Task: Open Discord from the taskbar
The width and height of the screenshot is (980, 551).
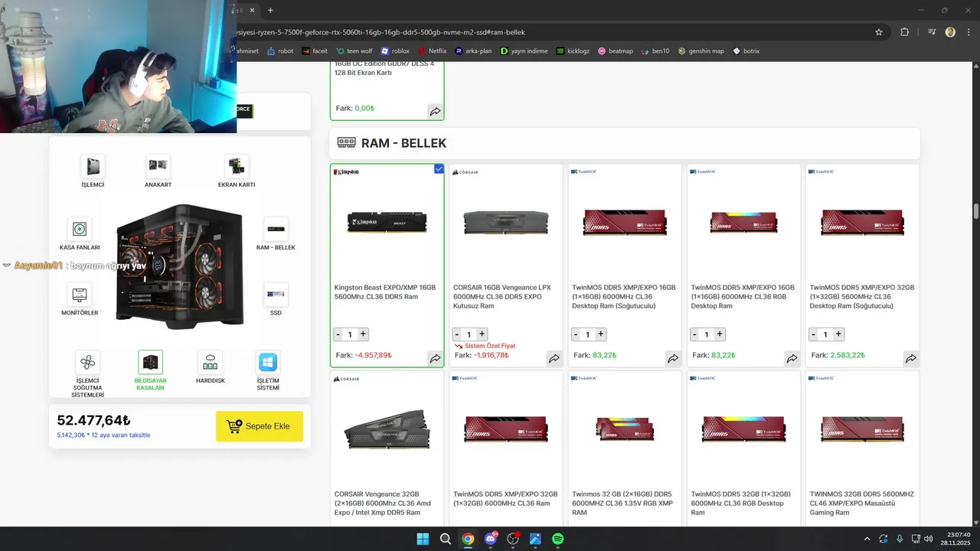Action: point(491,539)
